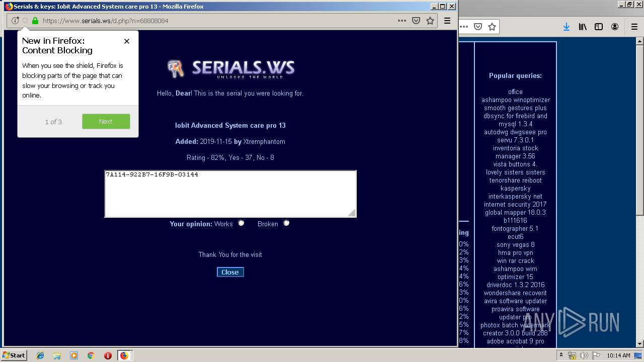This screenshot has width=644, height=362.
Task: Click the 'Rating - 82%, Yes - 37, No - 8' text
Action: pos(230,158)
